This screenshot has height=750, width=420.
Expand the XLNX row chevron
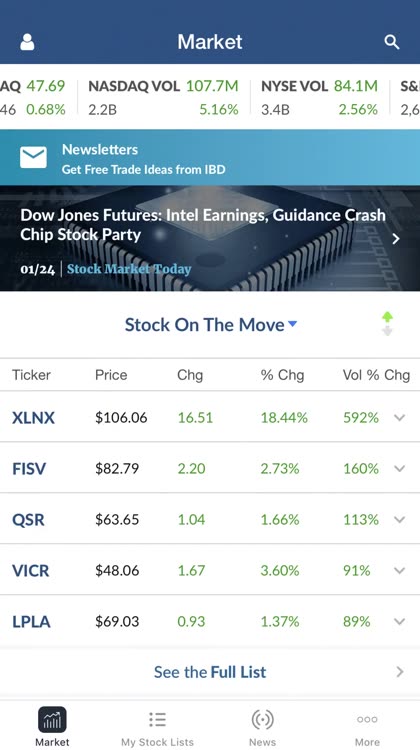399,418
